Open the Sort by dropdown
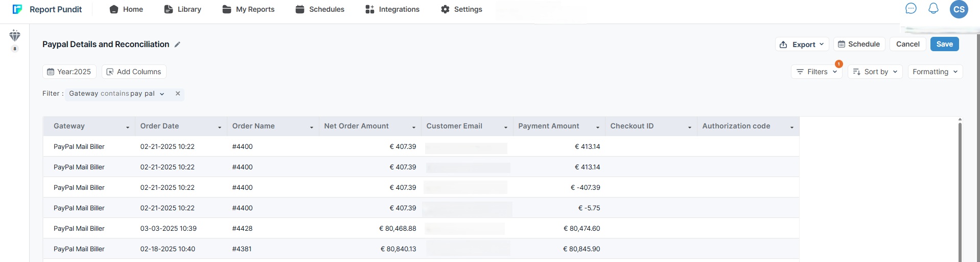Viewport: 980px width, 262px height. point(875,72)
